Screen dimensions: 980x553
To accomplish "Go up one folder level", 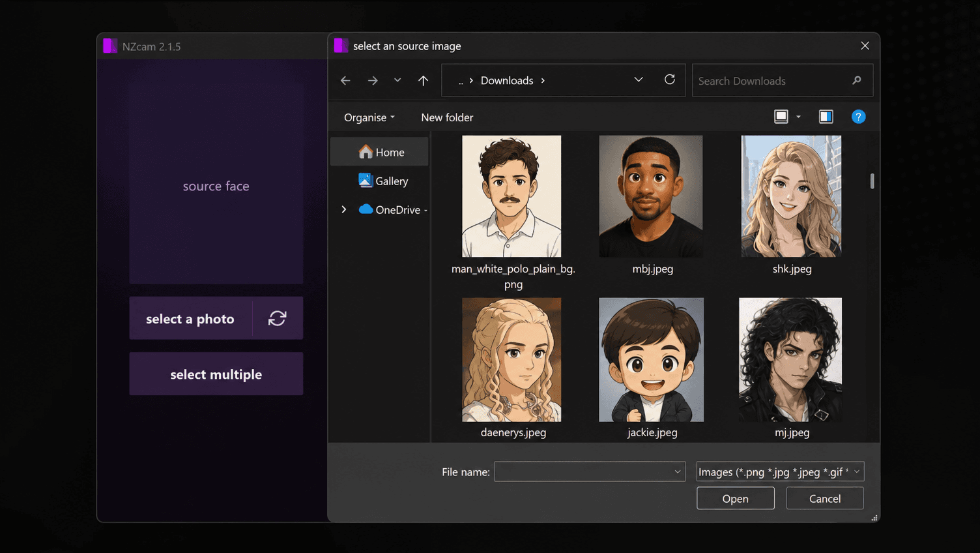I will point(424,80).
